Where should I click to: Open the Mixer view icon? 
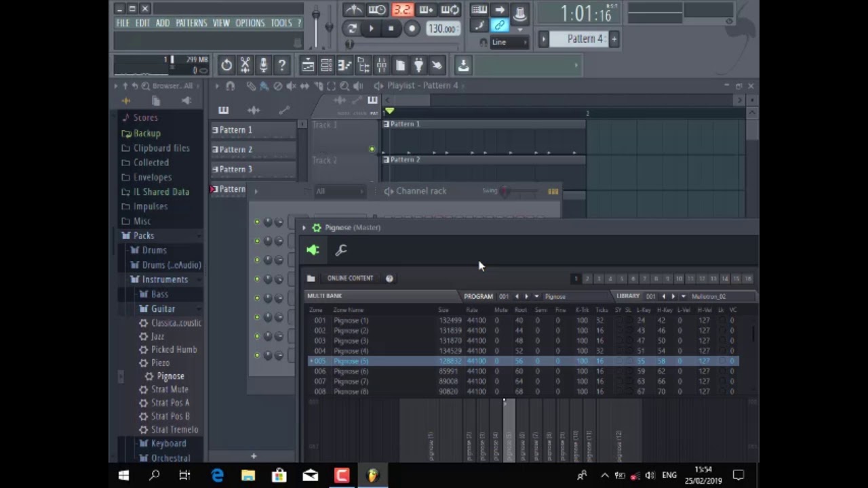[381, 65]
